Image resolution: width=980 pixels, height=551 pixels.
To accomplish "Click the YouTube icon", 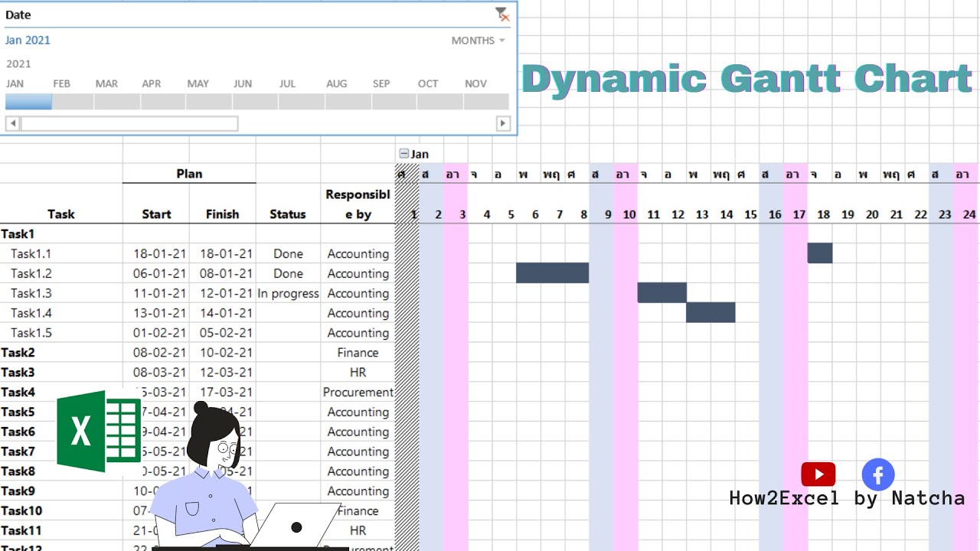I will pyautogui.click(x=818, y=474).
